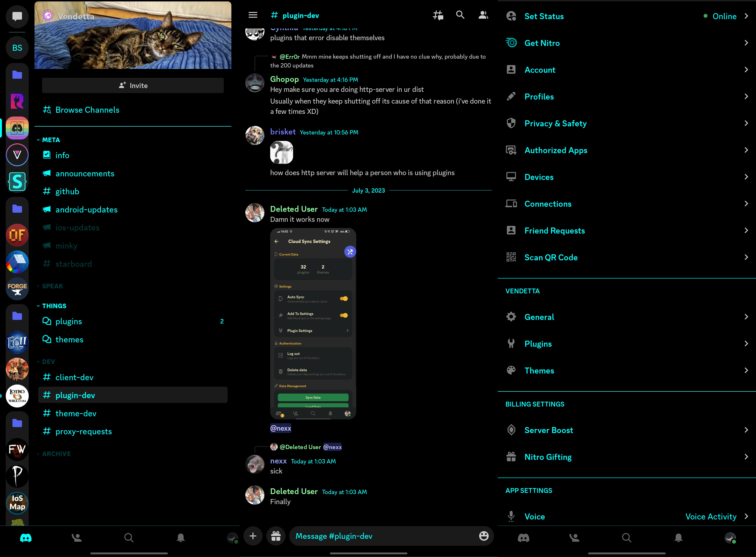Click the Invite button

pyautogui.click(x=133, y=86)
